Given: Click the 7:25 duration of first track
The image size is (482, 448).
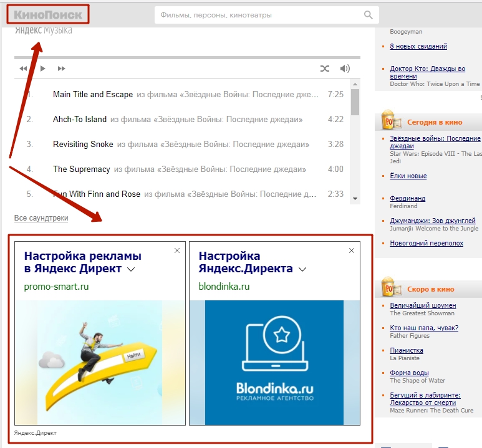Looking at the screenshot, I should [335, 94].
